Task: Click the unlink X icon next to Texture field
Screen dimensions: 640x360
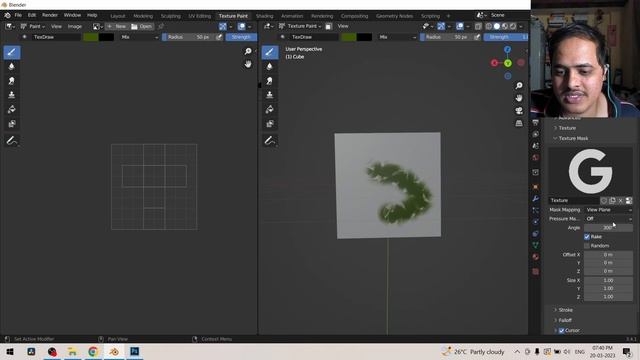Action: pos(620,200)
